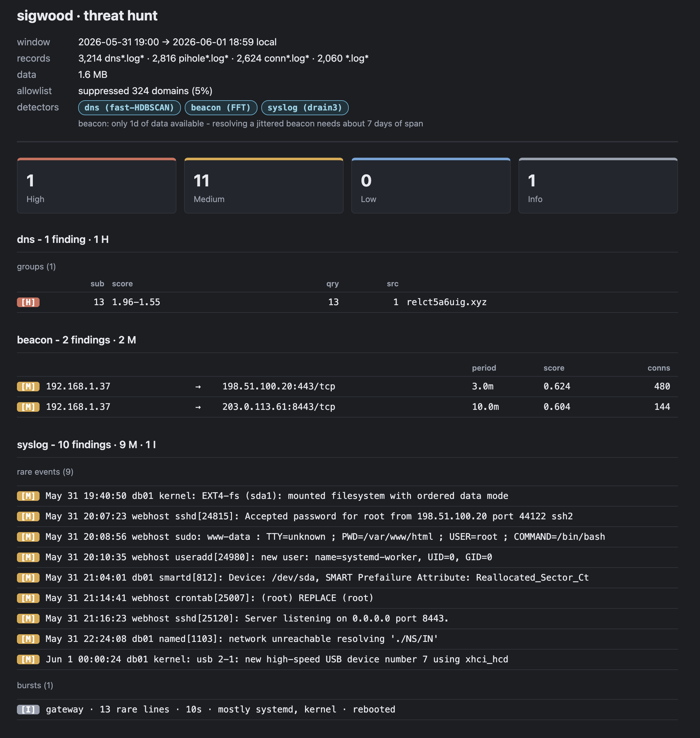Click score range 1.96–1.55
Screen dimensions: 700x738
(136, 302)
